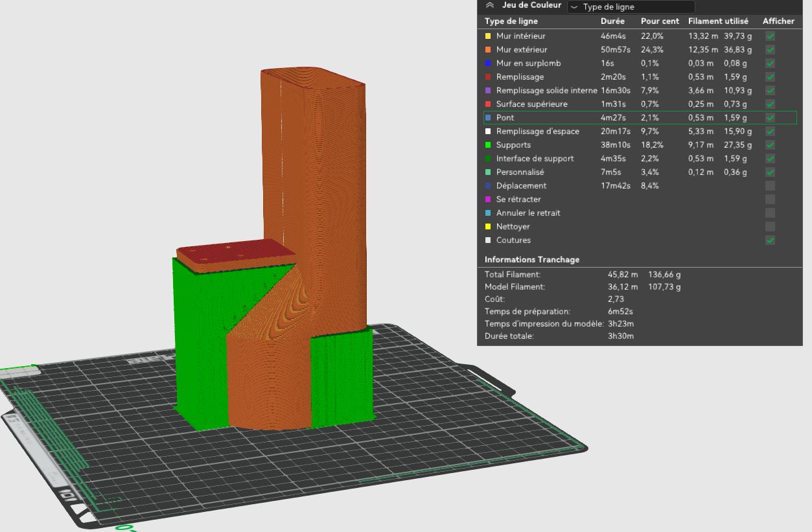812x532 pixels.
Task: Toggle Pont display checkbox
Action: tap(770, 118)
